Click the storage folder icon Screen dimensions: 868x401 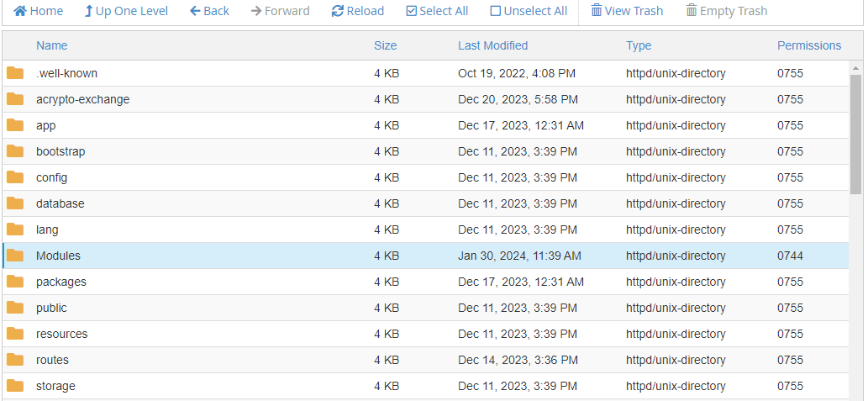point(15,386)
